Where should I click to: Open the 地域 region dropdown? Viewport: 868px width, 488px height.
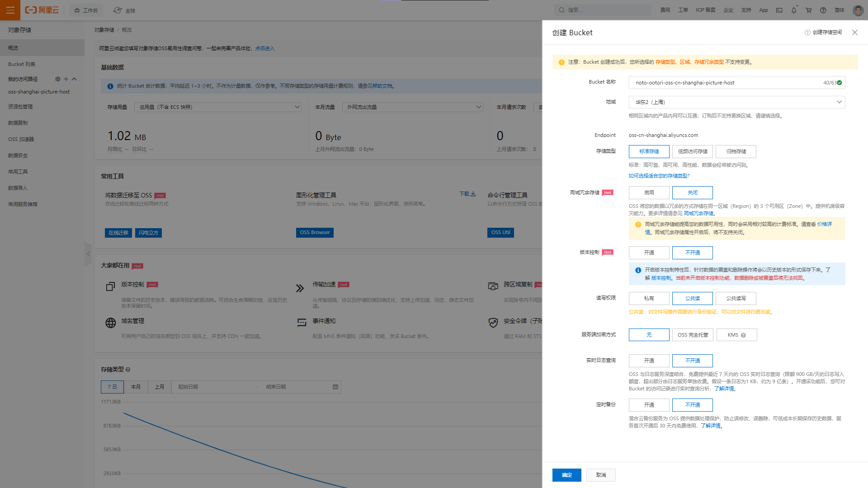tap(737, 102)
